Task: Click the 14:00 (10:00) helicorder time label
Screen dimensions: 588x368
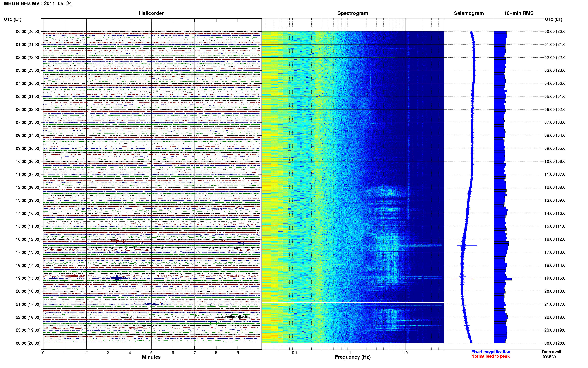Action: click(28, 213)
